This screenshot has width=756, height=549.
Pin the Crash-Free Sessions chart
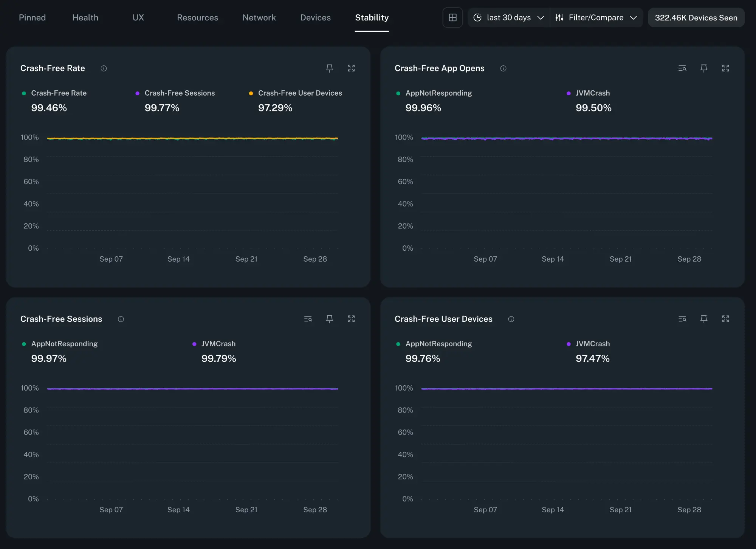tap(329, 319)
